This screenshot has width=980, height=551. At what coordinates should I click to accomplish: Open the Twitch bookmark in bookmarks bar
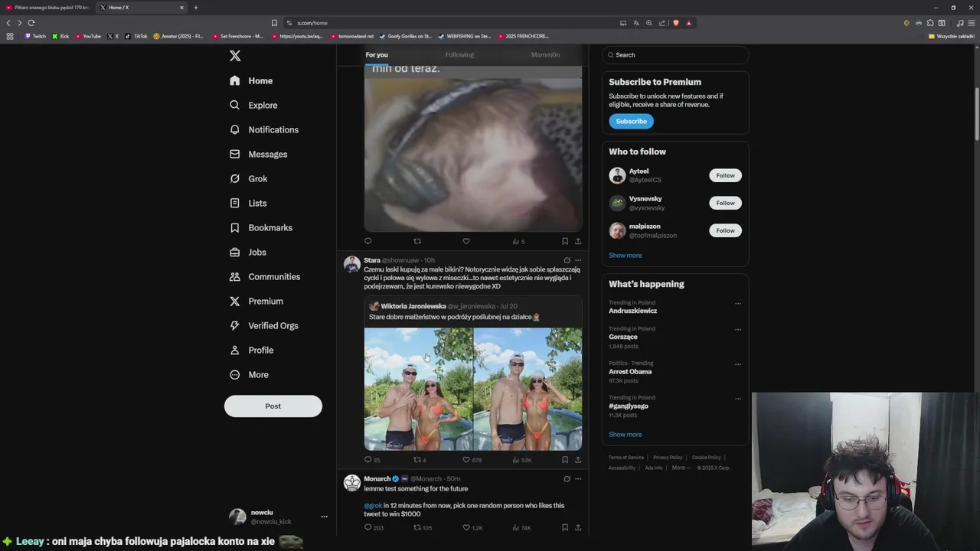click(x=35, y=36)
